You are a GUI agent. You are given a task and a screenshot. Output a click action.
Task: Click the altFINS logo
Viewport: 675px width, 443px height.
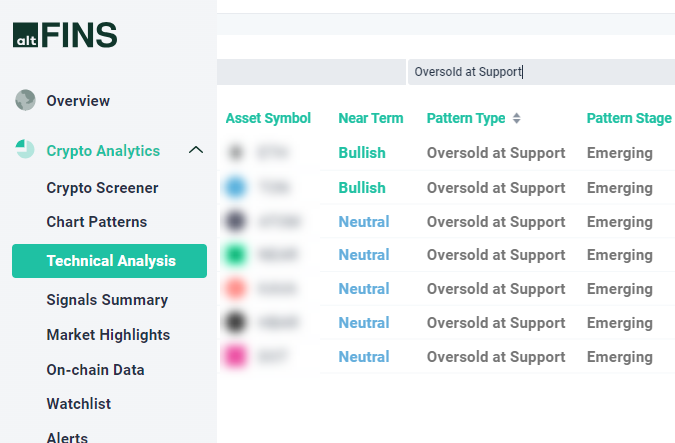click(65, 34)
